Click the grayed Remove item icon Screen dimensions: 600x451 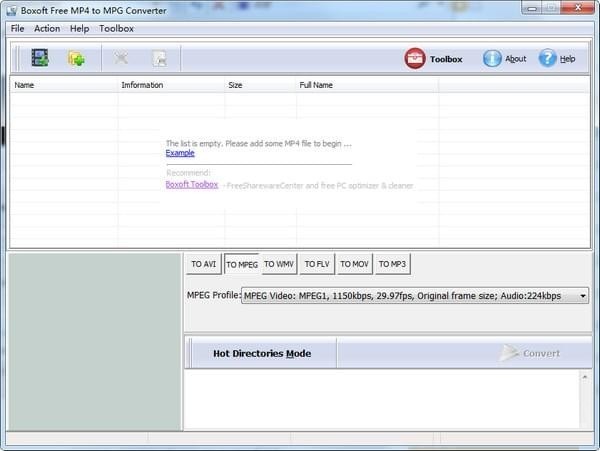(121, 59)
